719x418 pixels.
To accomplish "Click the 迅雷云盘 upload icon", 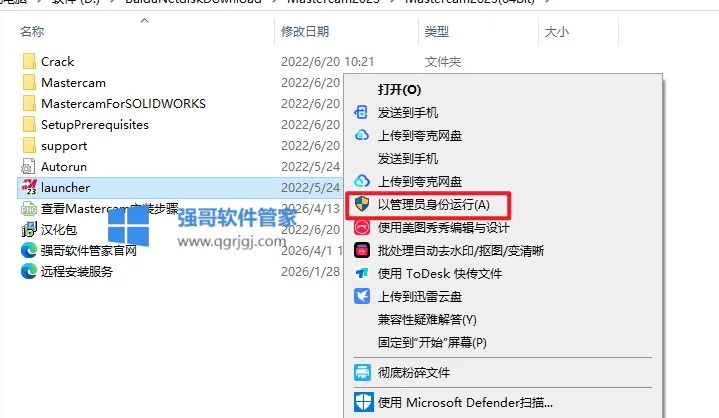I will coord(362,296).
